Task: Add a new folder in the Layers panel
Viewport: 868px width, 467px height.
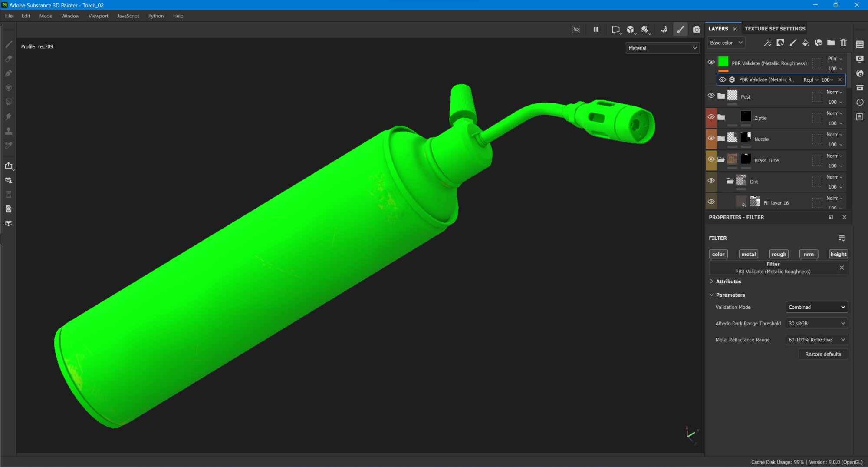Action: tap(830, 43)
